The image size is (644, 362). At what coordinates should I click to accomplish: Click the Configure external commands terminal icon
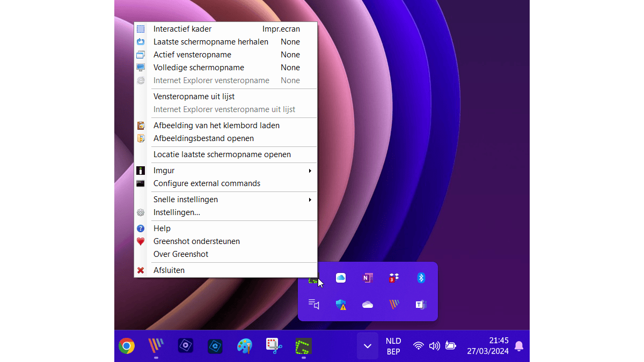(141, 183)
